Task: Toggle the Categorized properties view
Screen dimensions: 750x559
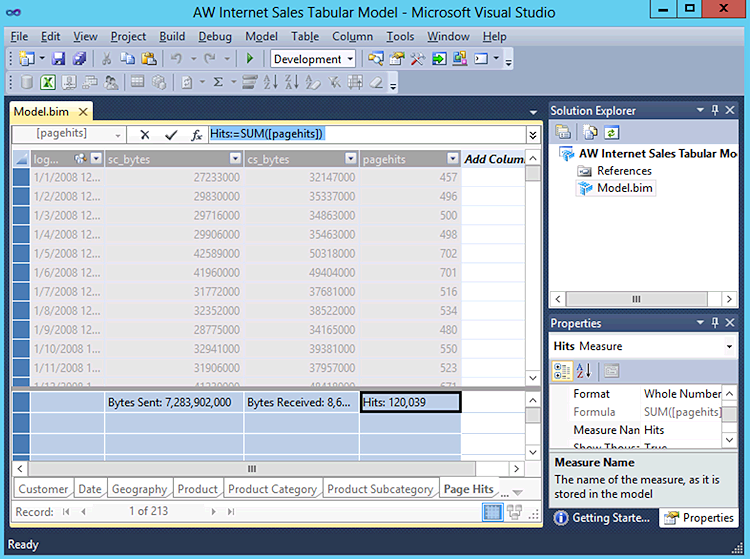Action: [563, 371]
